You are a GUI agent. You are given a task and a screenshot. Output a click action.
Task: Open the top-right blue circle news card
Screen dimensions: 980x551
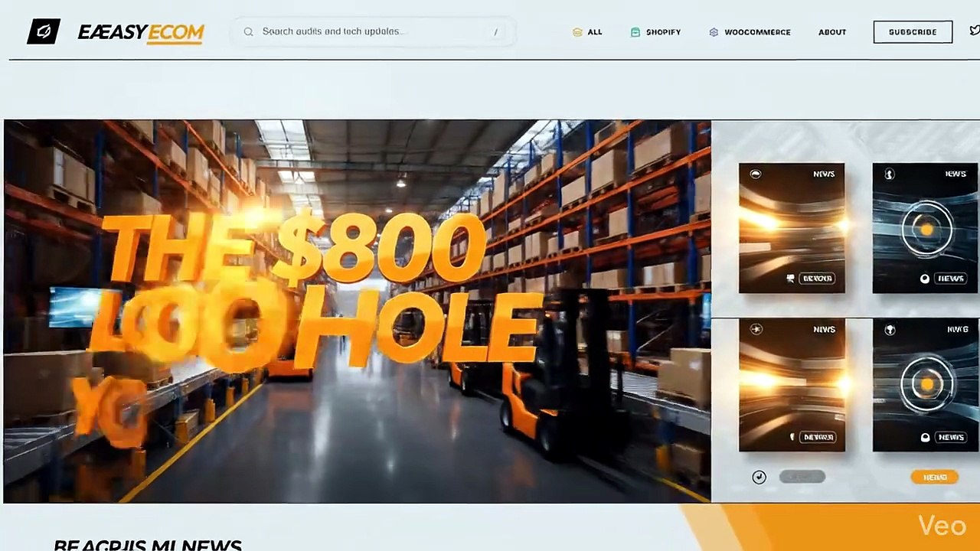point(926,228)
